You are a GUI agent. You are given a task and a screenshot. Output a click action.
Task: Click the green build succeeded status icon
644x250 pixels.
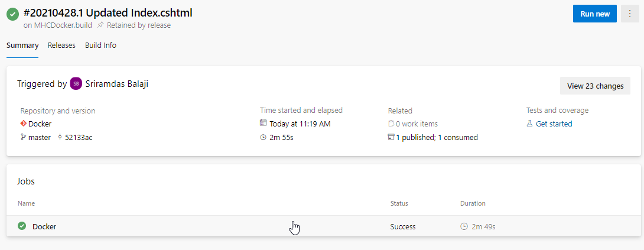(13, 14)
